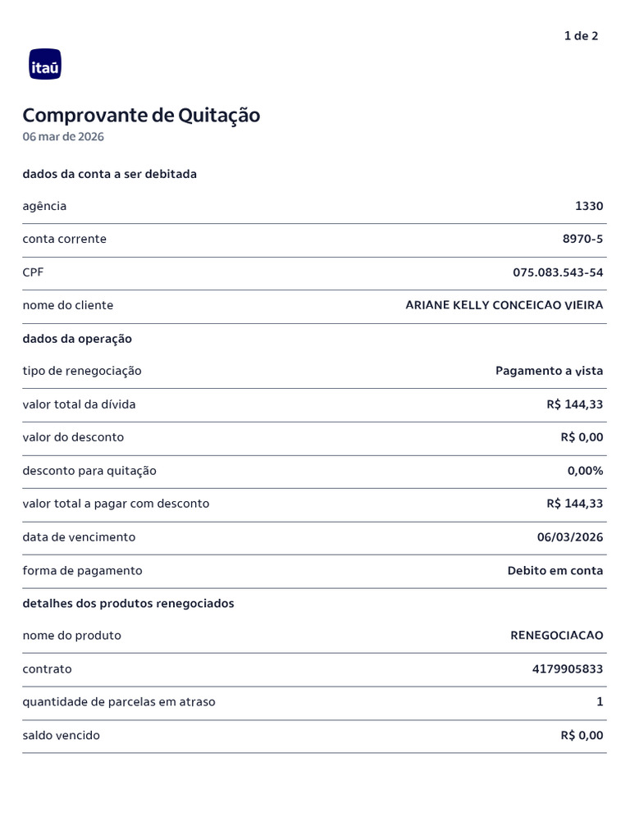
Task: Click the agência value 1330
Action: (589, 206)
